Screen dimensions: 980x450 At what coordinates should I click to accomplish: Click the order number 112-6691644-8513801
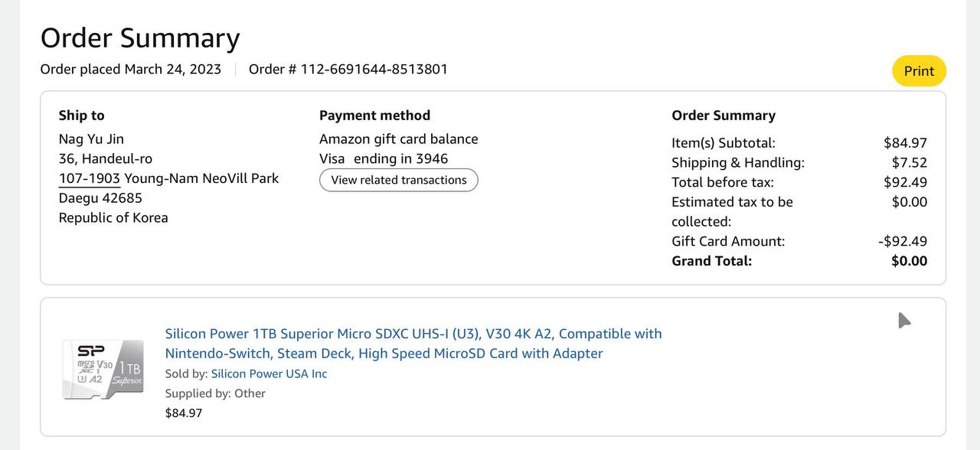(x=374, y=69)
